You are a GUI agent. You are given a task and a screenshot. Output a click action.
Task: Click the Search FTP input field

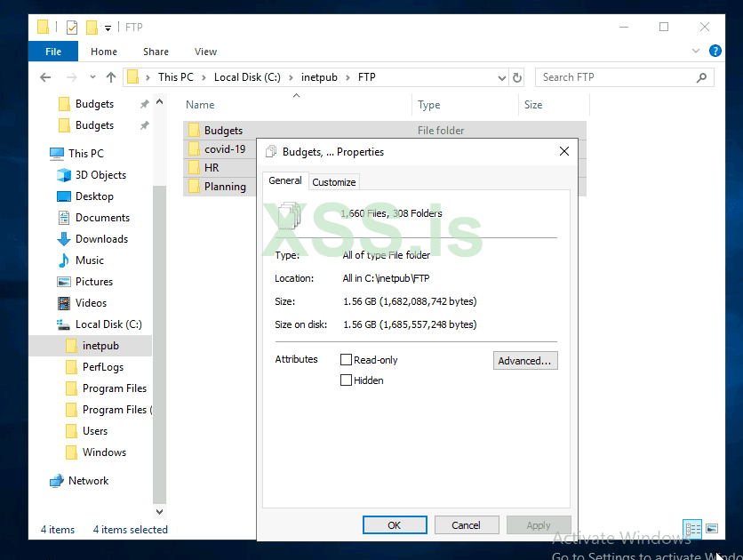click(x=616, y=77)
